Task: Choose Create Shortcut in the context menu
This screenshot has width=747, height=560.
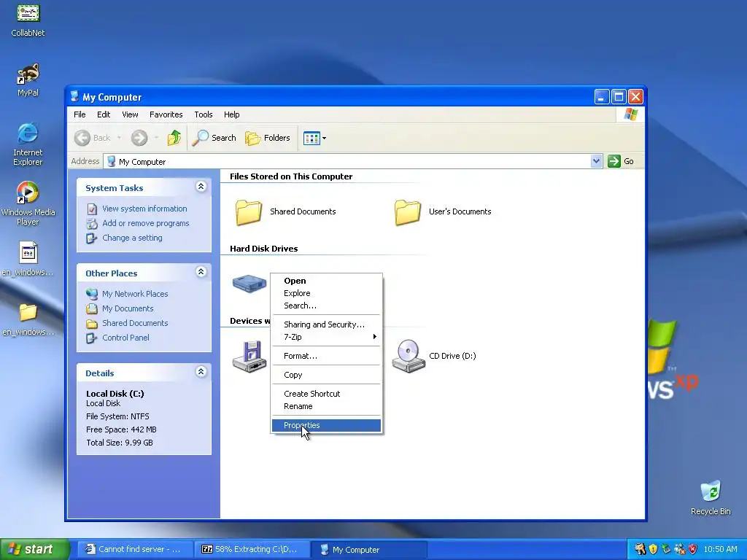Action: 326,394
